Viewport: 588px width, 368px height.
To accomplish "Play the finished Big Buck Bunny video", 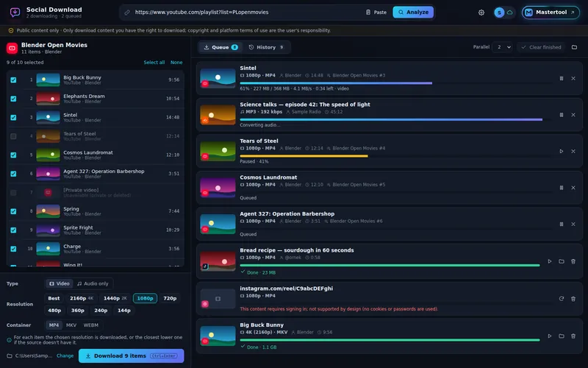I will click(x=549, y=336).
